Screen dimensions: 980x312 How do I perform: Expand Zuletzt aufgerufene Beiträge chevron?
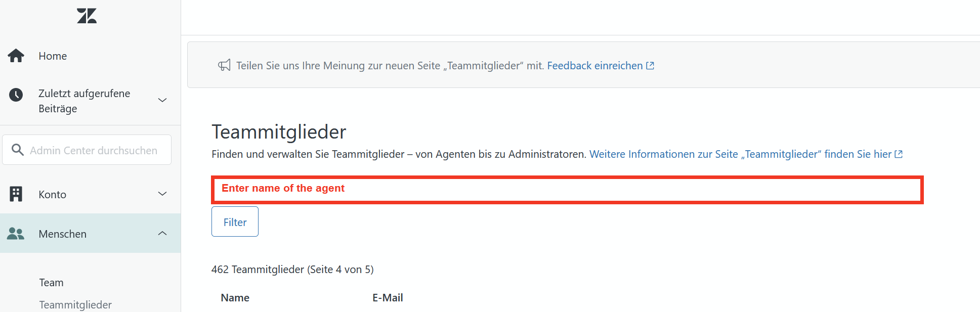(162, 100)
